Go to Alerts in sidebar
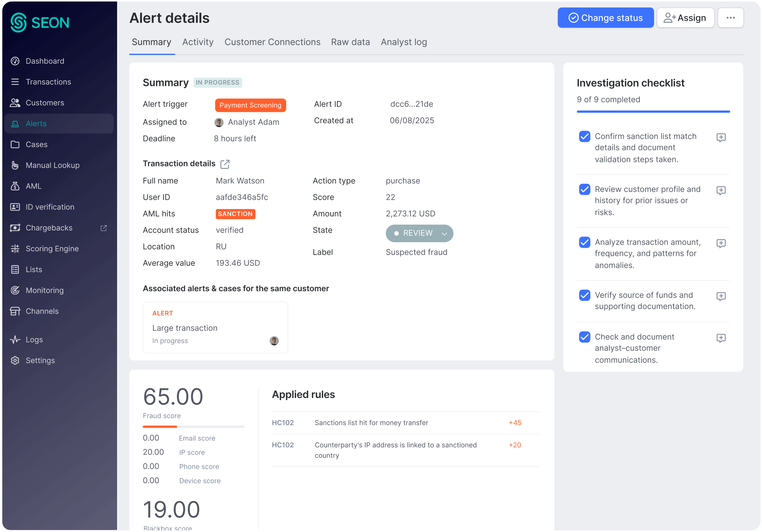The width and height of the screenshot is (762, 532). [x=59, y=124]
